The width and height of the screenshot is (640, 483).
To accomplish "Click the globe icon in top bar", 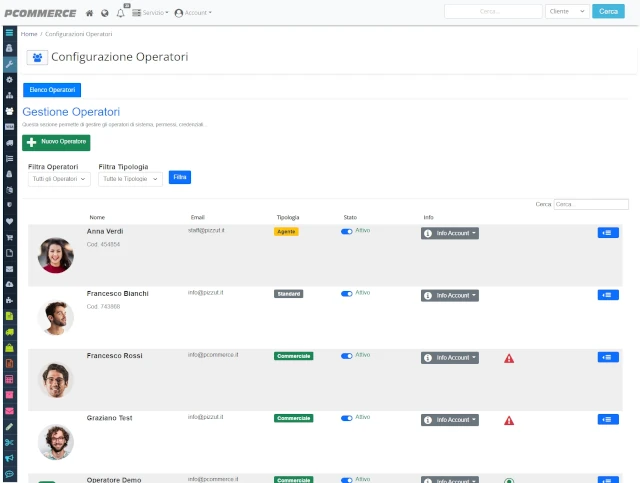I will [105, 13].
